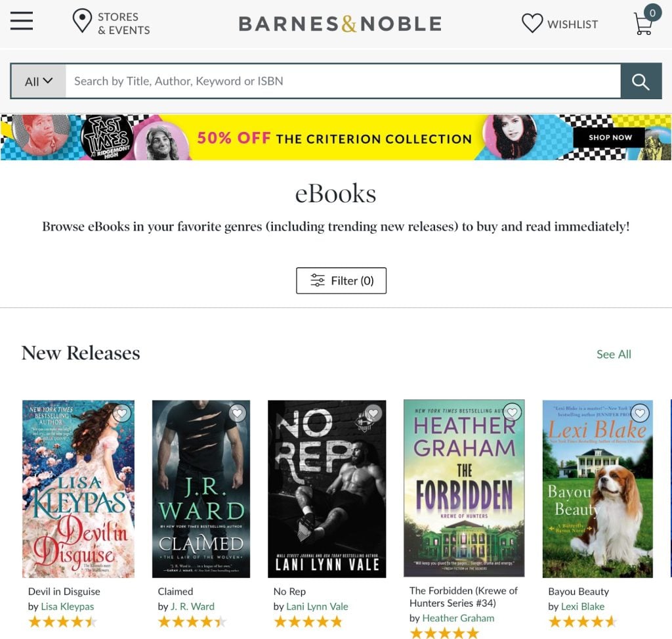Toggle wishlist heart on No Rep cover
This screenshot has height=639, width=672.
(373, 413)
